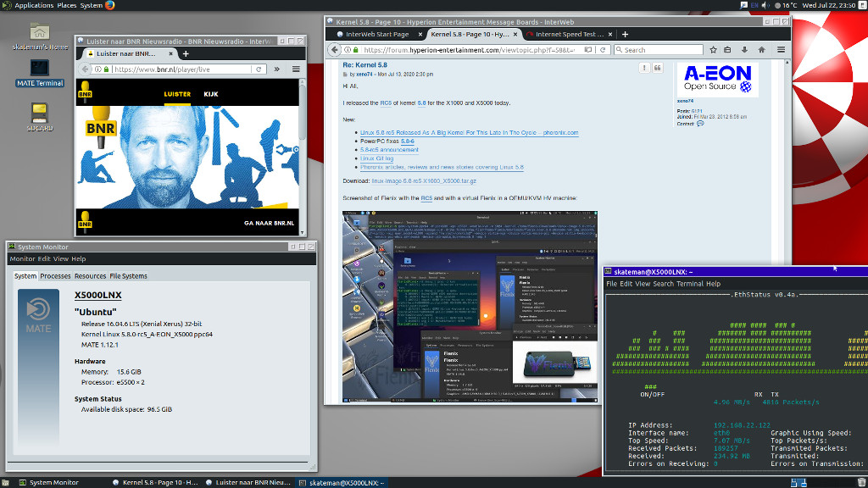The height and width of the screenshot is (488, 868).
Task: Bookmark the Kernel 5.8 forum page
Action: point(713,50)
